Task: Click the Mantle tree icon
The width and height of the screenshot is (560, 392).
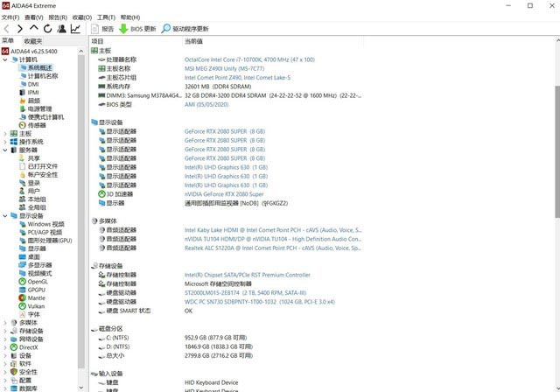Action: click(23, 298)
